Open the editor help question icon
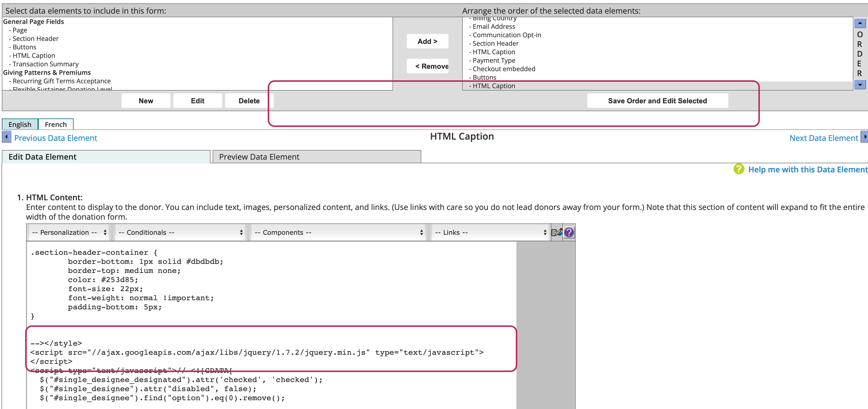Screen dimensions: 868x409 (569, 232)
